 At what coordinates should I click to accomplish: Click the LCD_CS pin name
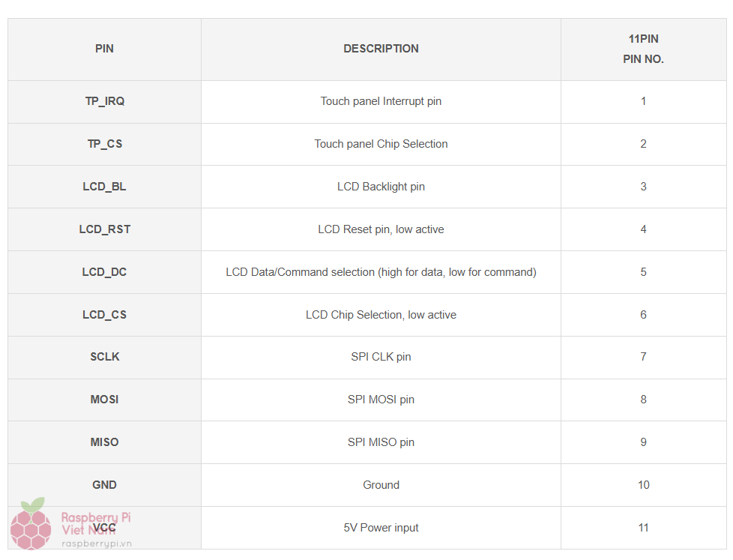coord(105,315)
